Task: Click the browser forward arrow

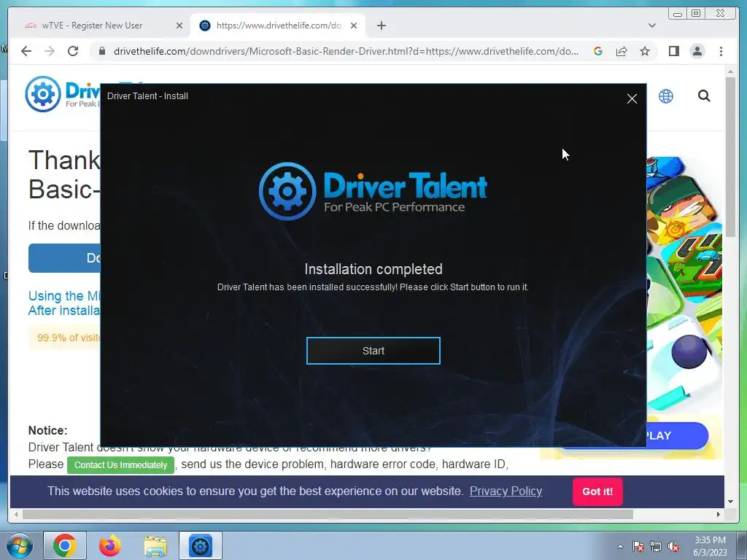Action: (50, 51)
